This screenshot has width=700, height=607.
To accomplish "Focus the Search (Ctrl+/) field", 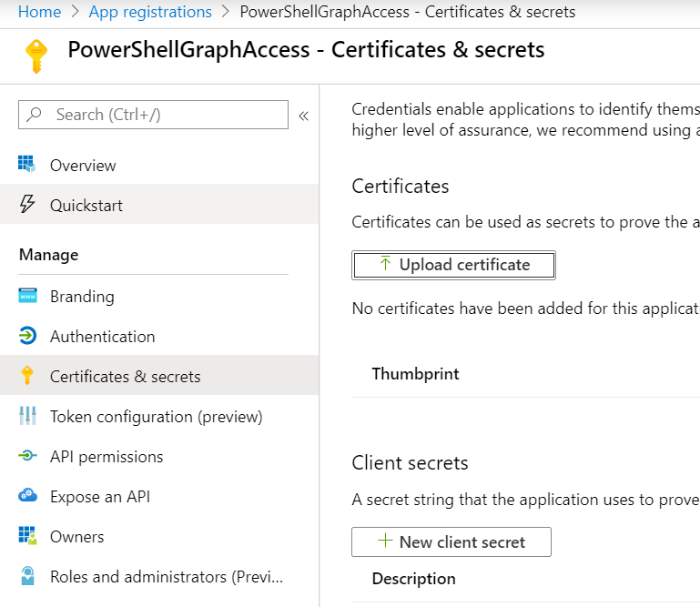I will point(153,115).
